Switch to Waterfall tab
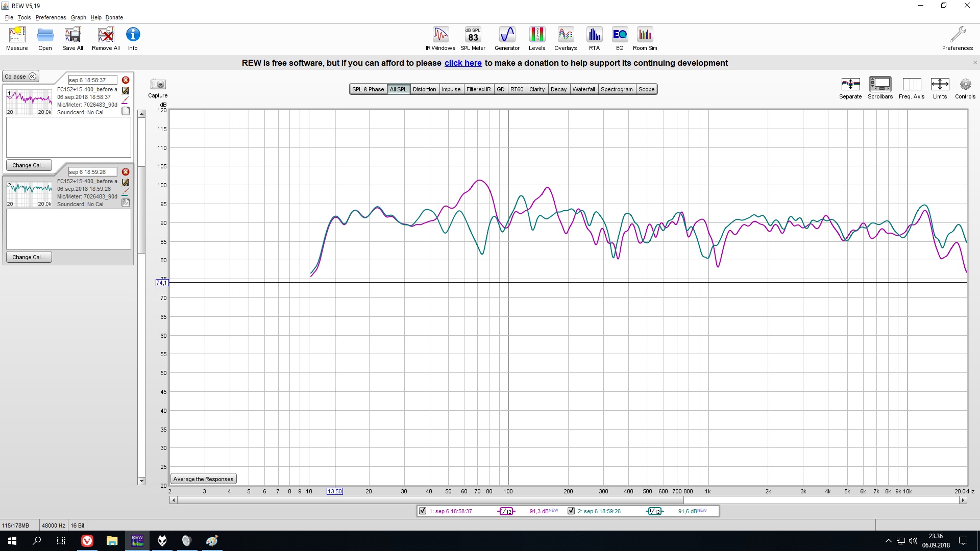980x551 pixels. click(x=583, y=89)
